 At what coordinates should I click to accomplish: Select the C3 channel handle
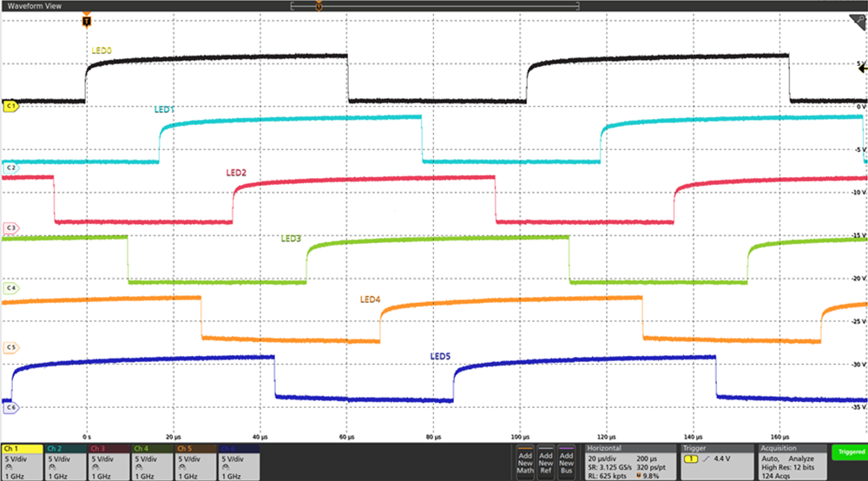pyautogui.click(x=10, y=227)
